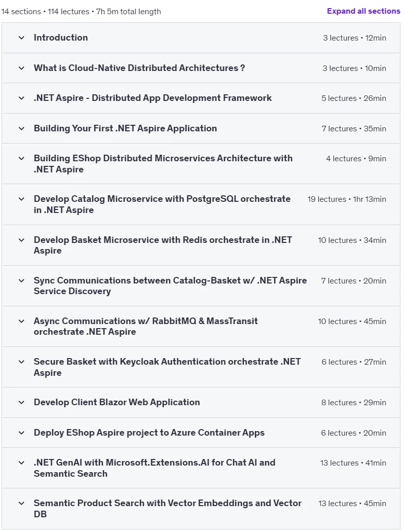405x532 pixels.
Task: Select Develop Client Blazor Web Application title
Action: 117,402
